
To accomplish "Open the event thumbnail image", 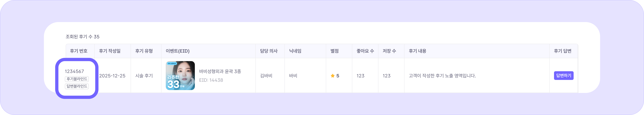I will click(180, 76).
